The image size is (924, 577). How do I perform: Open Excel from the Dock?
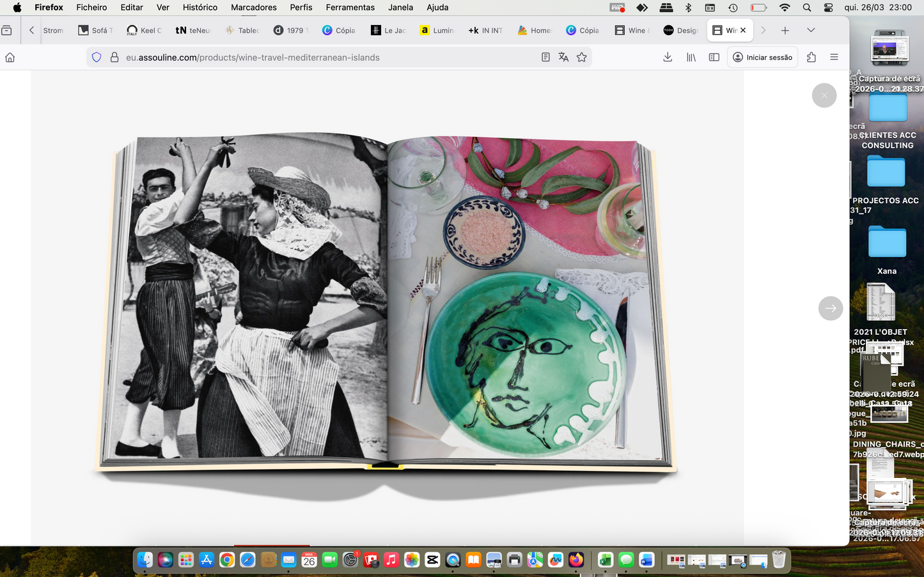click(606, 560)
